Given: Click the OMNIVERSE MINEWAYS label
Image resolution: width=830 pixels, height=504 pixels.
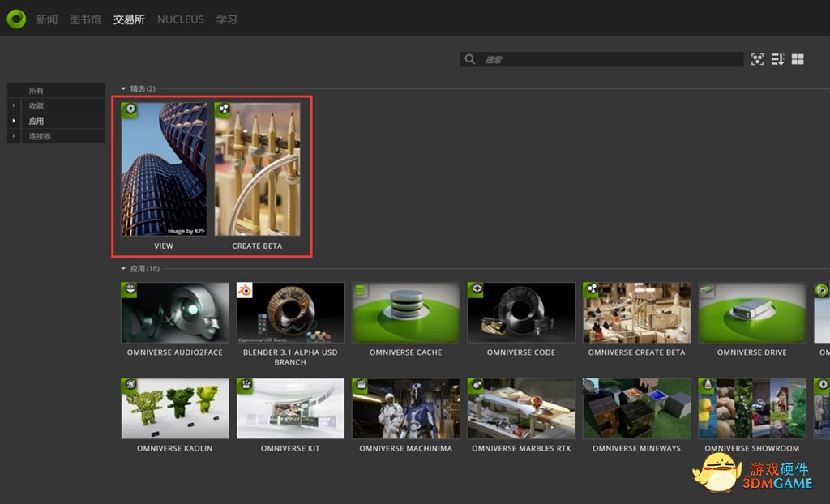Looking at the screenshot, I should pyautogui.click(x=637, y=448).
